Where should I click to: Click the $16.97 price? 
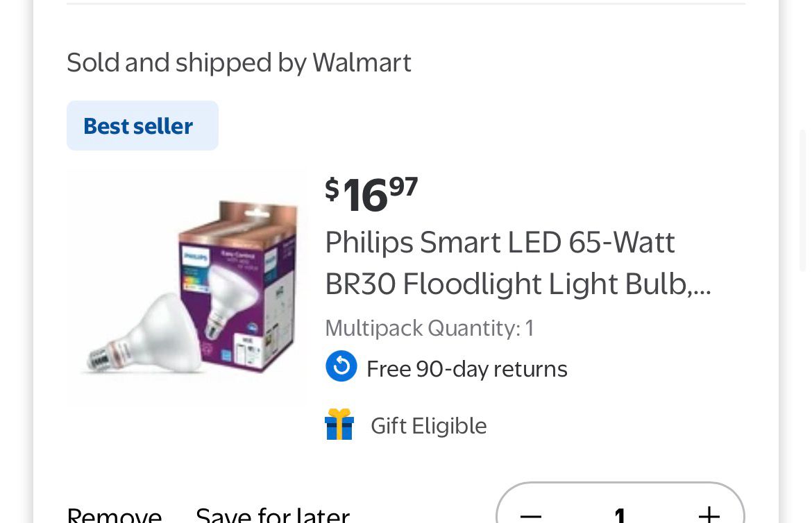[371, 193]
